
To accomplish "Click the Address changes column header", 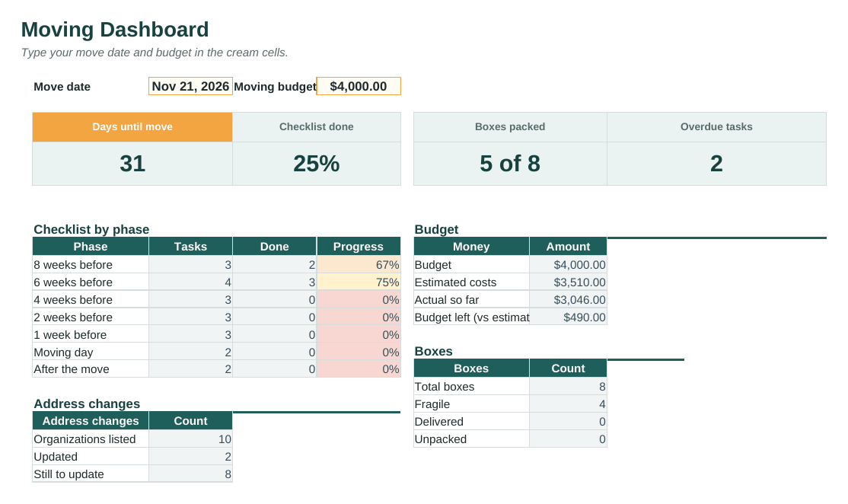I will 91,421.
